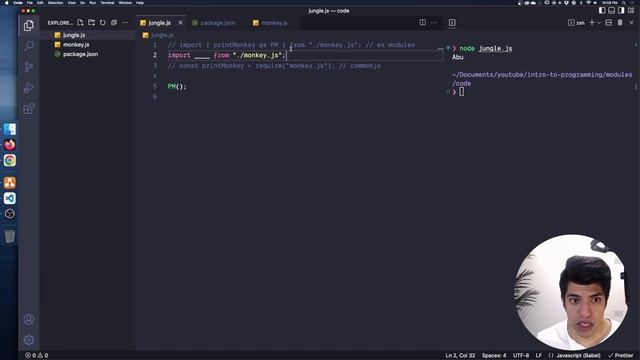Open the File menu in menu bar

pyautogui.click(x=30, y=2)
